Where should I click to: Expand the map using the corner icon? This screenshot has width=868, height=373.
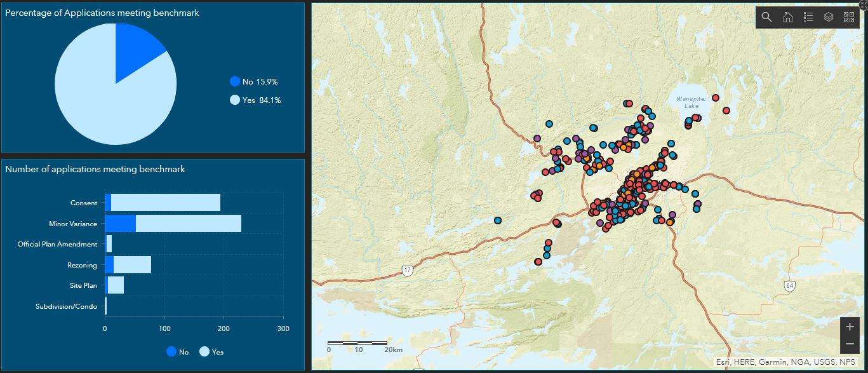[863, 4]
